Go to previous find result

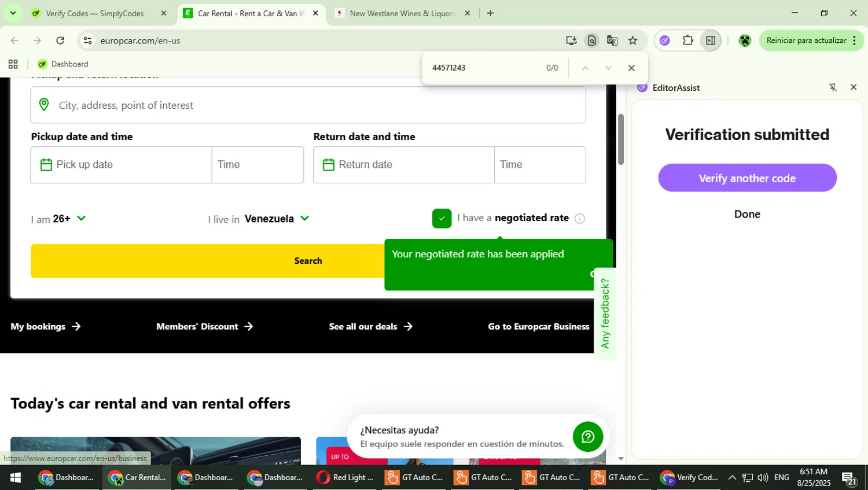click(x=585, y=68)
